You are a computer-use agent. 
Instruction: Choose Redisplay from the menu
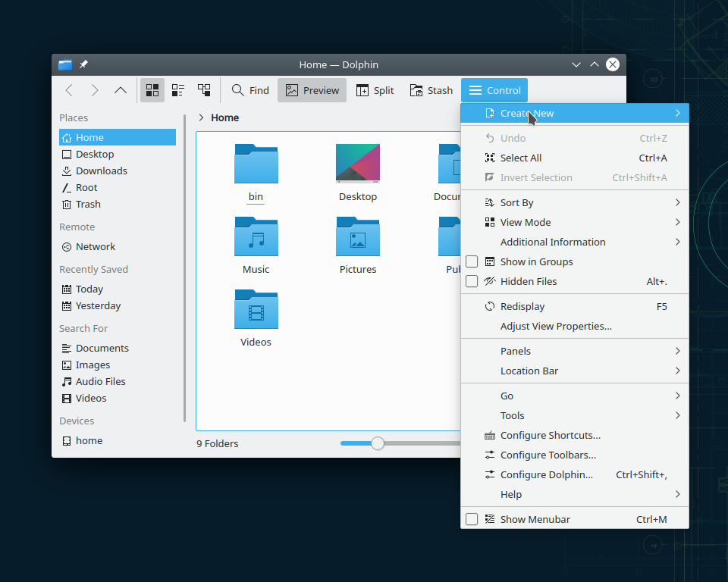tap(574, 306)
